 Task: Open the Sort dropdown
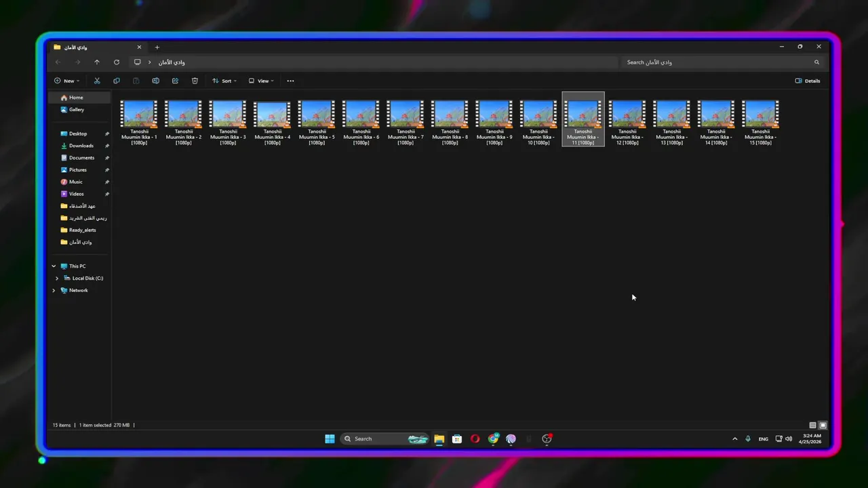coord(224,81)
